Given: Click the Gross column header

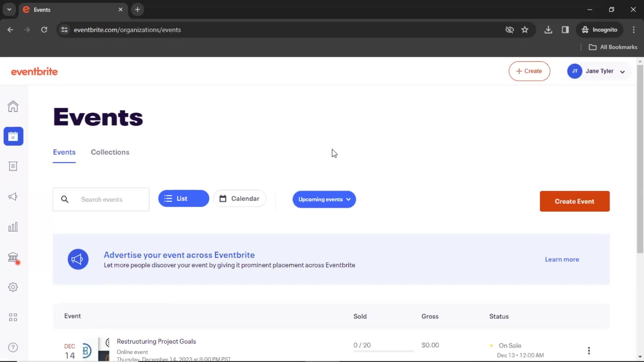Looking at the screenshot, I should pos(430,316).
